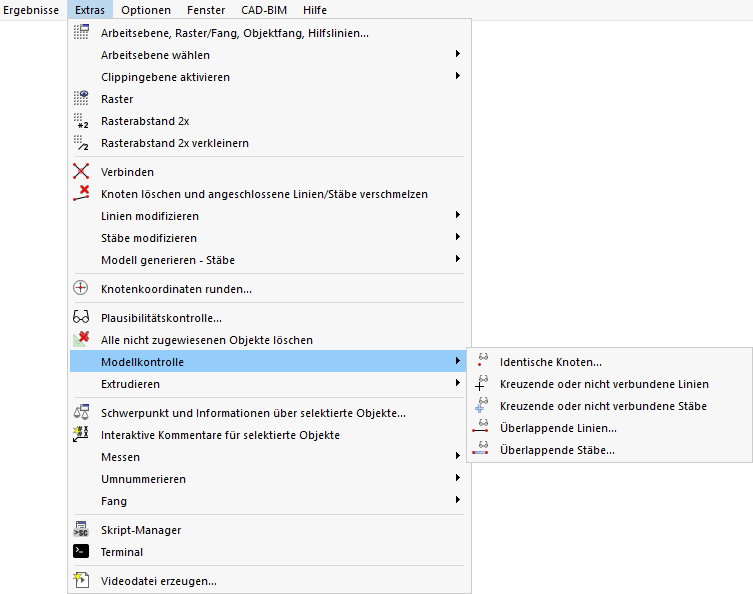Choose Identische Knoten... in submenu
The height and width of the screenshot is (594, 753).
pyautogui.click(x=609, y=362)
